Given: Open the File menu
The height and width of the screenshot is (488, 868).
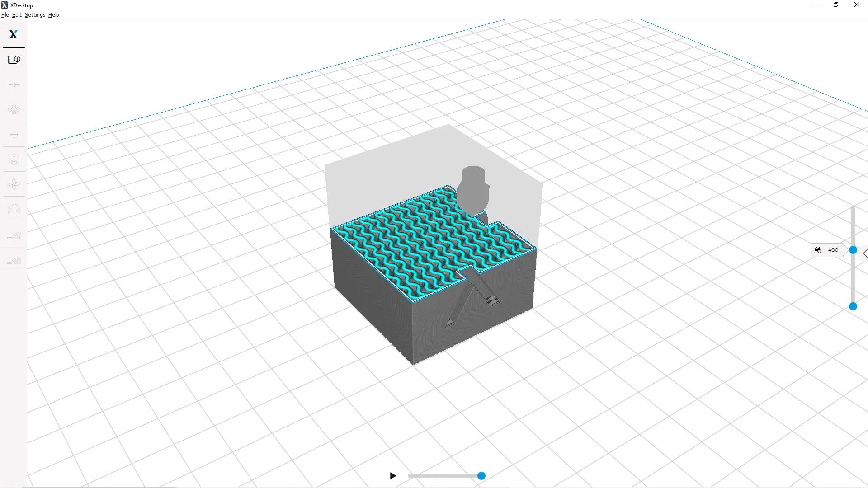Looking at the screenshot, I should point(5,14).
